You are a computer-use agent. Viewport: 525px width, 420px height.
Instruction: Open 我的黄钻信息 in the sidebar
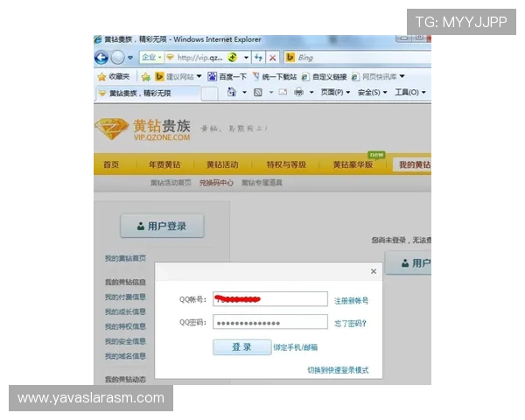click(x=125, y=282)
